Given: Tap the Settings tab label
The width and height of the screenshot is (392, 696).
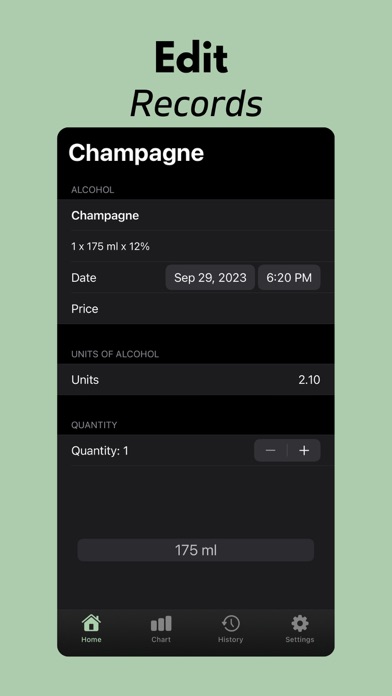Looking at the screenshot, I should coord(300,640).
